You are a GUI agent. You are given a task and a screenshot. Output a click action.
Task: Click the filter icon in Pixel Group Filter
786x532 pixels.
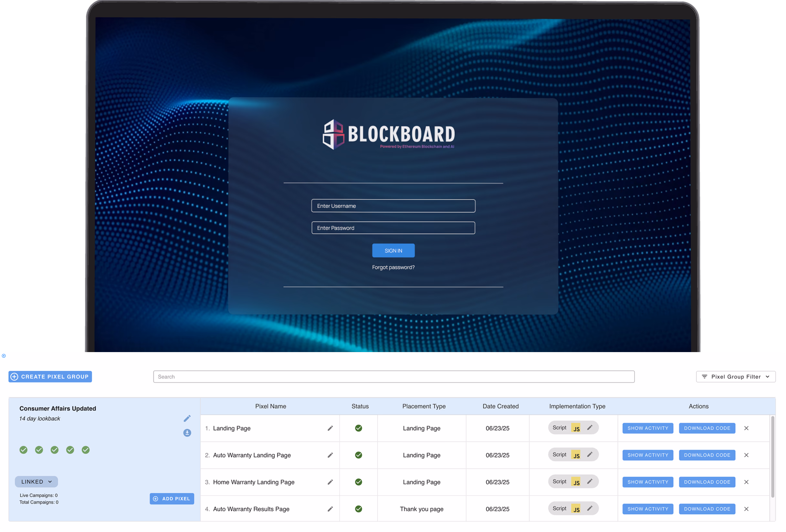pyautogui.click(x=705, y=376)
